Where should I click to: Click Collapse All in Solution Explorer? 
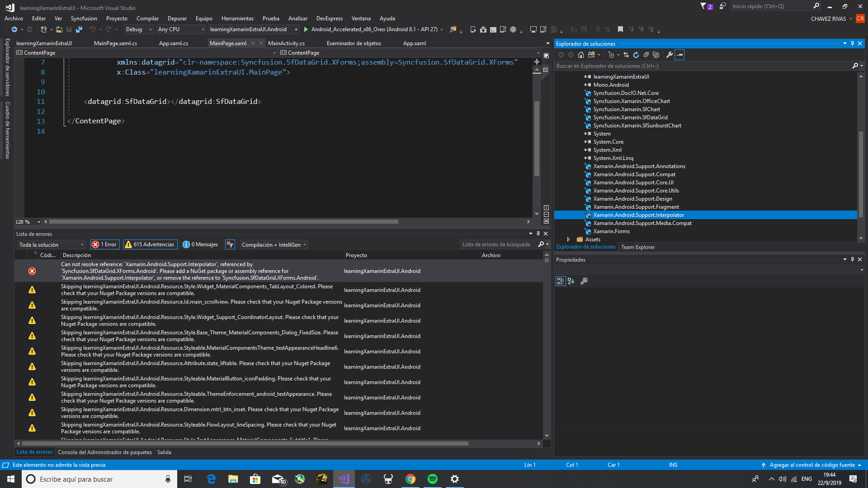[x=646, y=55]
